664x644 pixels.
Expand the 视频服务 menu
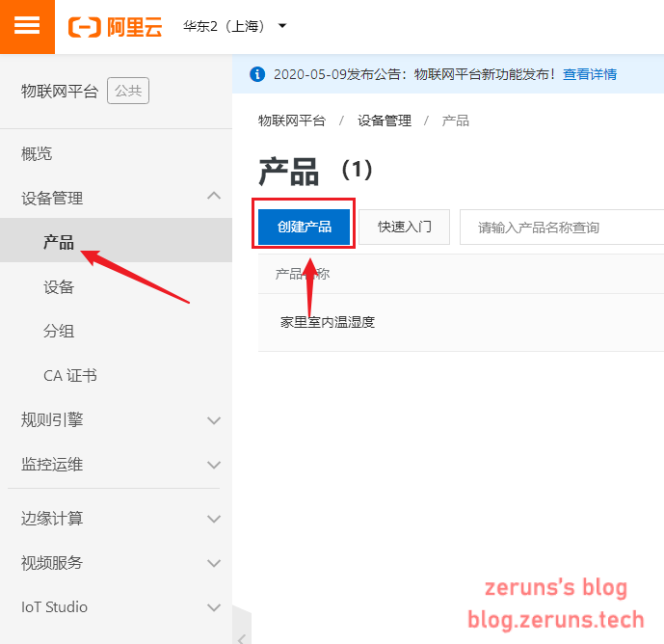[x=214, y=563]
